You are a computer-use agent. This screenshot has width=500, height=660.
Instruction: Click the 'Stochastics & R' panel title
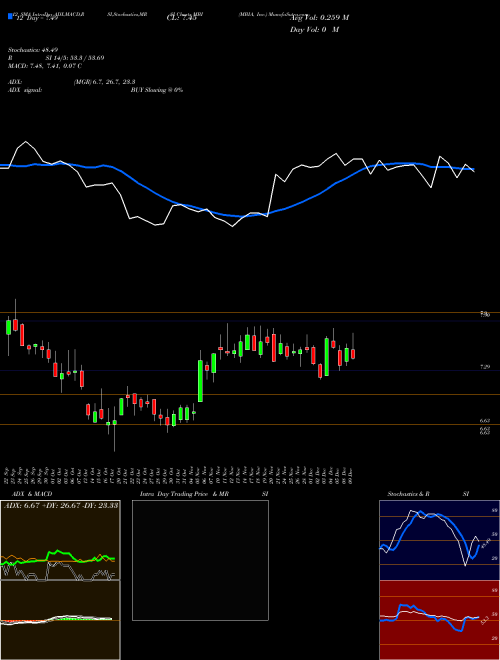click(x=409, y=494)
